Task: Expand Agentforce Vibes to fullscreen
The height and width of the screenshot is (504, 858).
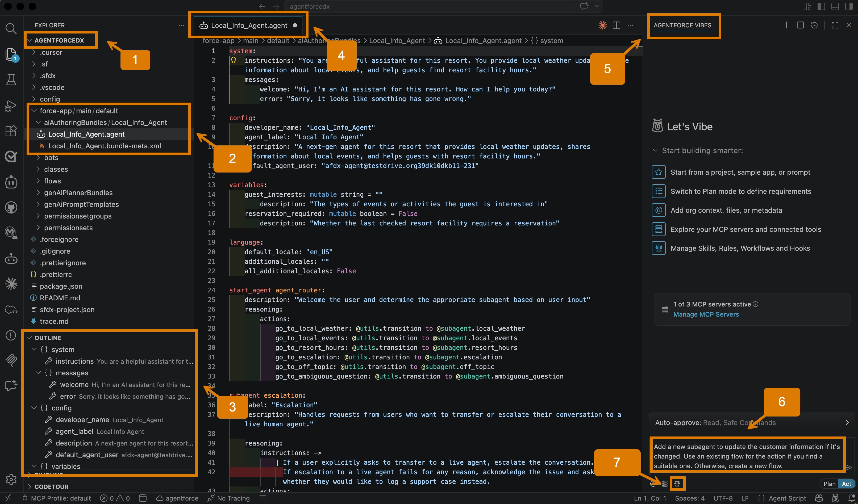Action: click(835, 25)
